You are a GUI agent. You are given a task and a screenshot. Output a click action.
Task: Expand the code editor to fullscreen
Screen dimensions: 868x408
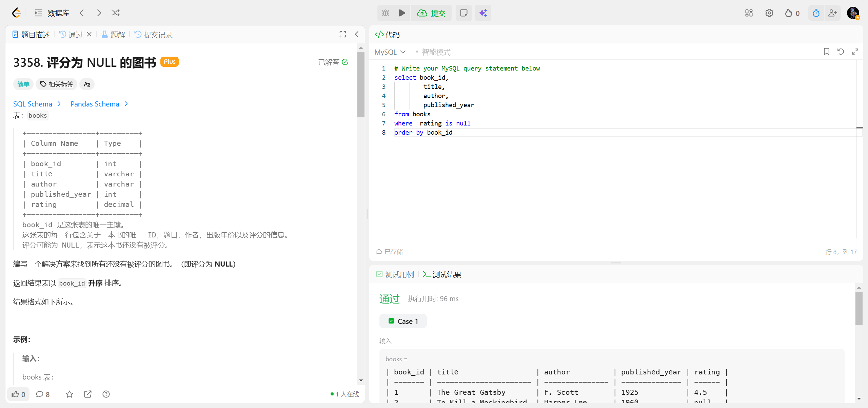pyautogui.click(x=855, y=52)
